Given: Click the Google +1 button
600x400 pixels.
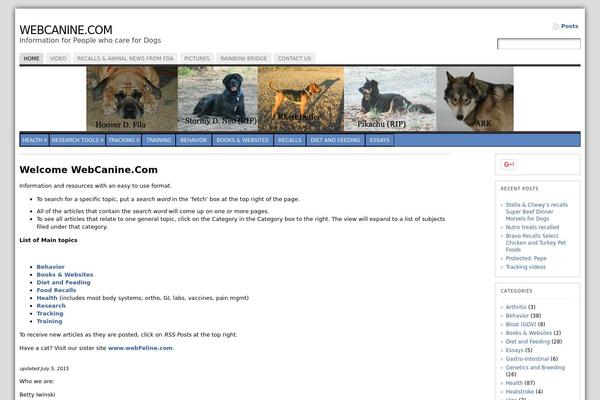Looking at the screenshot, I should [x=509, y=164].
